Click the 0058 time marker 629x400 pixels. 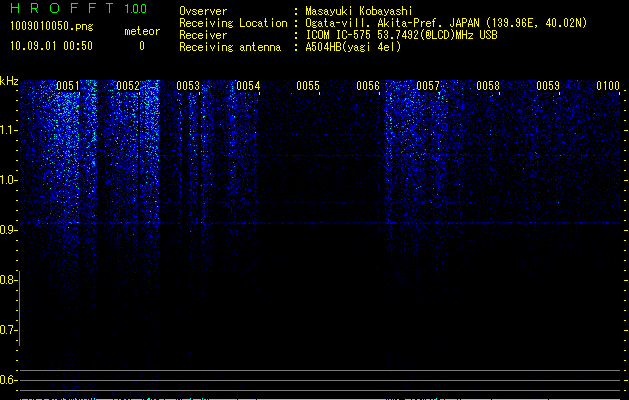tap(488, 86)
